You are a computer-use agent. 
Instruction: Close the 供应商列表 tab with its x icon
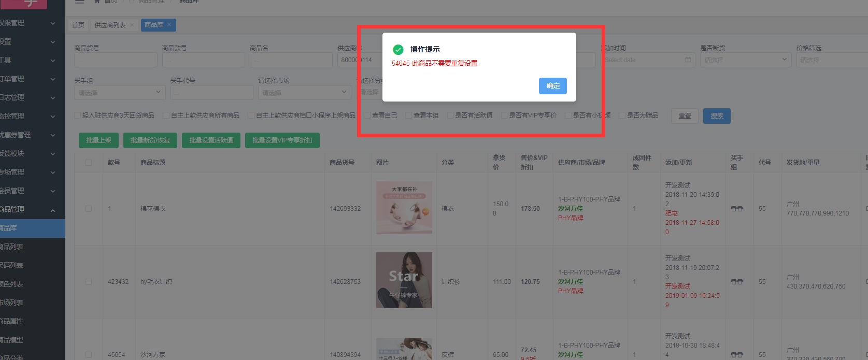click(x=132, y=25)
